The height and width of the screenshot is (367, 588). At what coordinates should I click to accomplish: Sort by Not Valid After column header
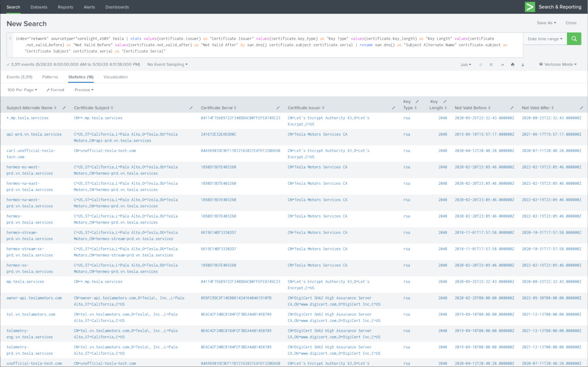tap(538, 108)
